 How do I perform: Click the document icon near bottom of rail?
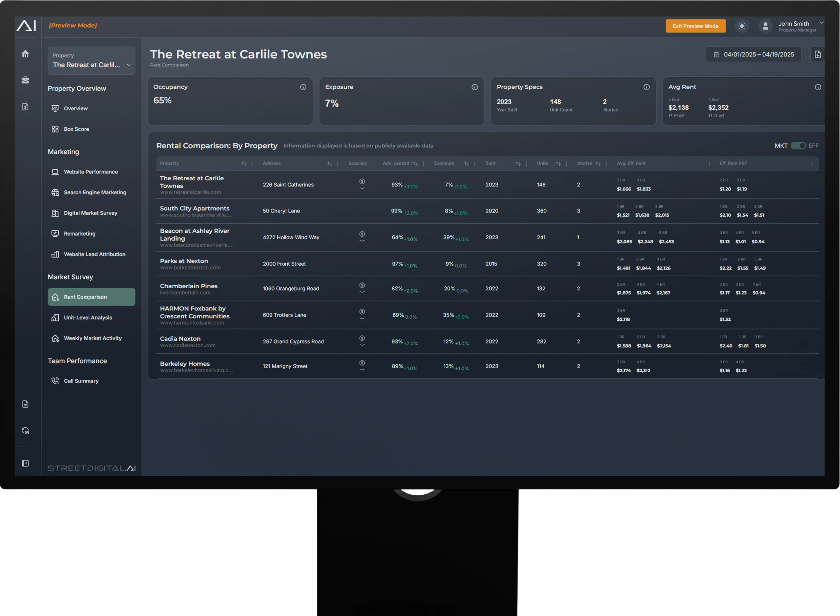25,404
